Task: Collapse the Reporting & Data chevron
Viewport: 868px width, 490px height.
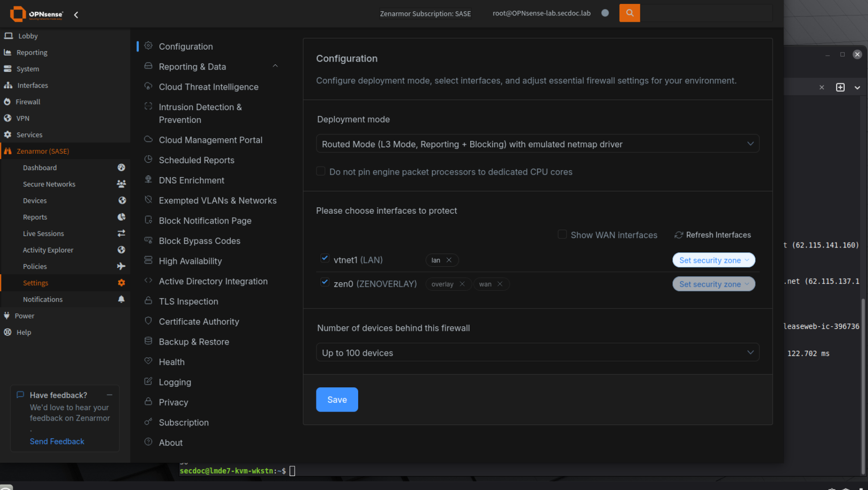Action: 275,66
